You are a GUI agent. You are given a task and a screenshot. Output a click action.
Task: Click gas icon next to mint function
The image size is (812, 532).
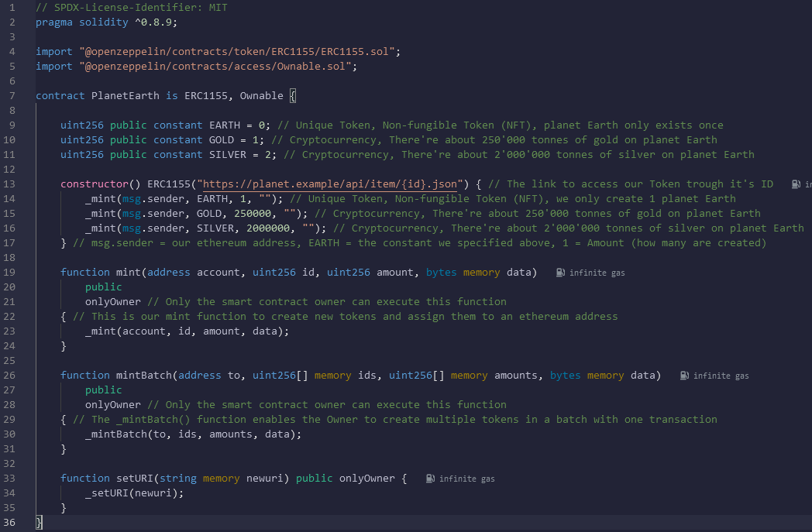(x=560, y=273)
